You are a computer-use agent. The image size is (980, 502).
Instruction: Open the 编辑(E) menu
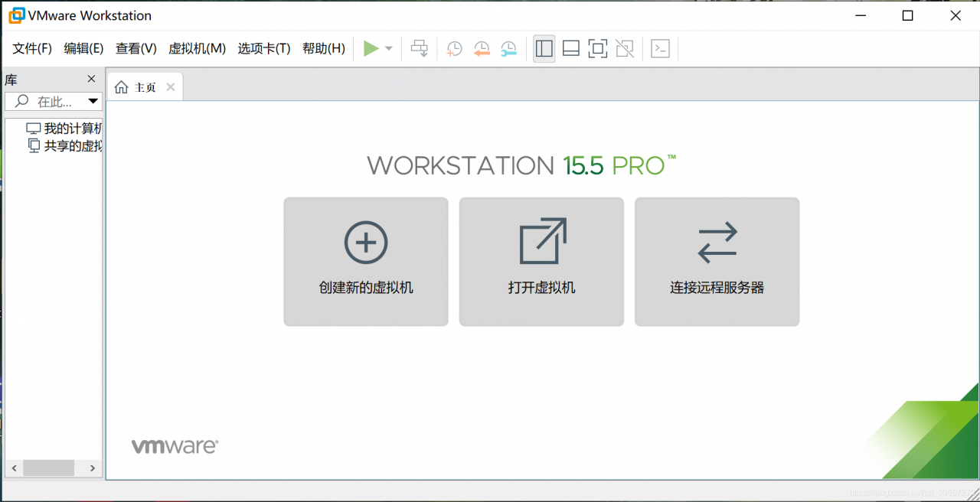coord(83,49)
